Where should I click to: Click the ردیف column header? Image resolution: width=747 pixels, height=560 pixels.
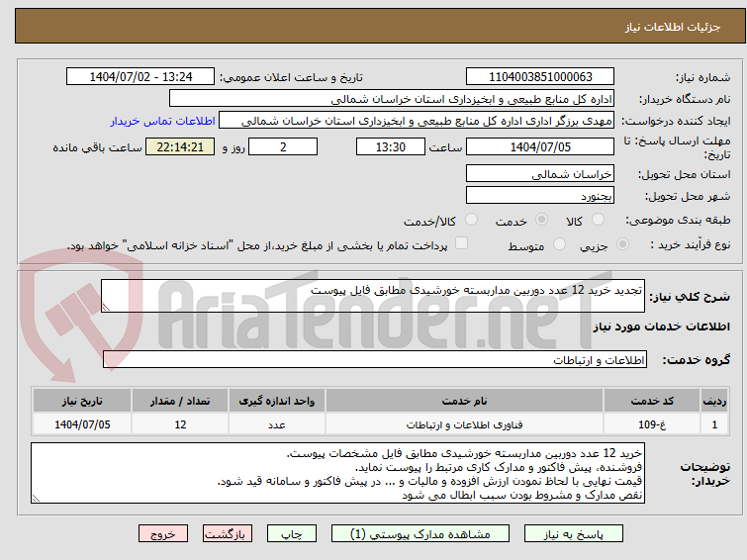coord(714,401)
